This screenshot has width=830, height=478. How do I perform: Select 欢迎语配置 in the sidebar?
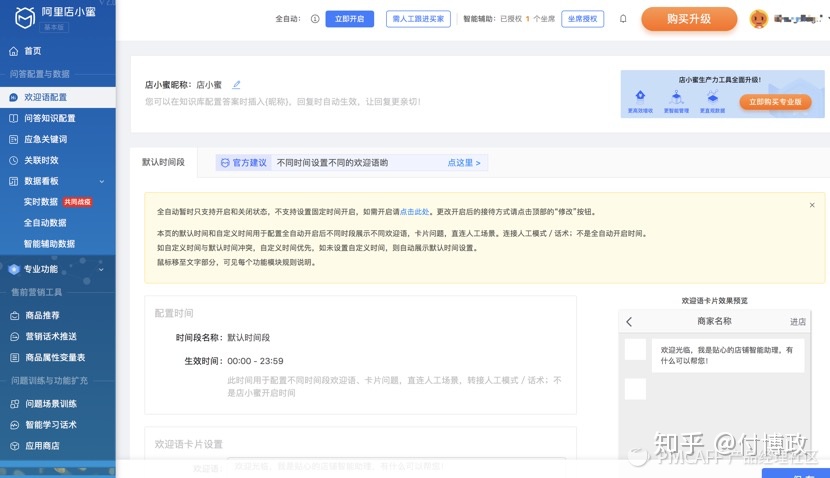coord(58,97)
